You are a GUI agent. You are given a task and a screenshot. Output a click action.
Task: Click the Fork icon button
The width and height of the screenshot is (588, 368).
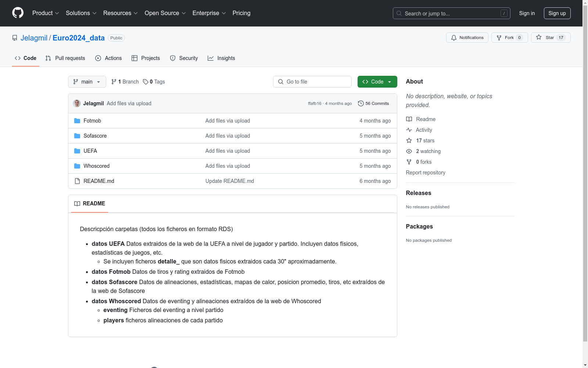pyautogui.click(x=499, y=38)
